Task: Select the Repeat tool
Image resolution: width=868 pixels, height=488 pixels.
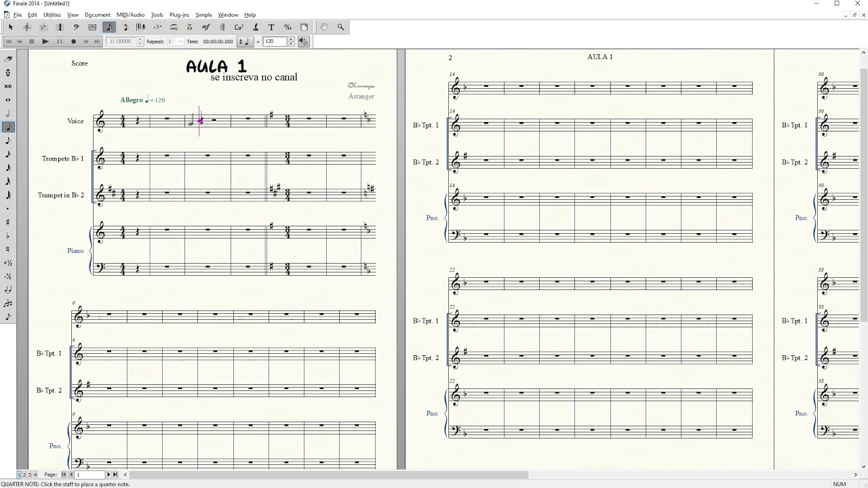Action: tap(222, 27)
